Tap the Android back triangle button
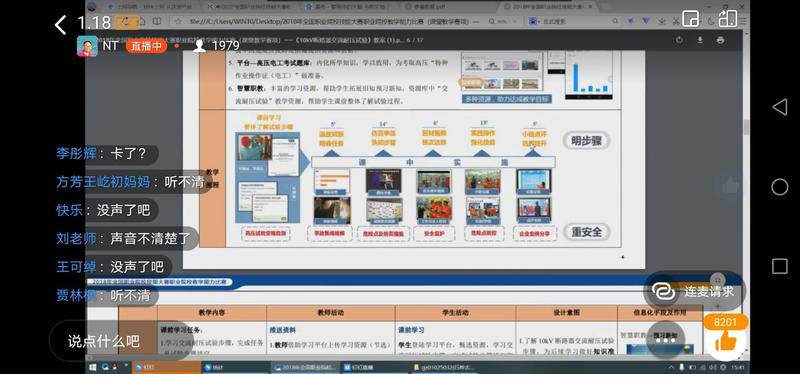Image resolution: width=800 pixels, height=374 pixels. 779,107
